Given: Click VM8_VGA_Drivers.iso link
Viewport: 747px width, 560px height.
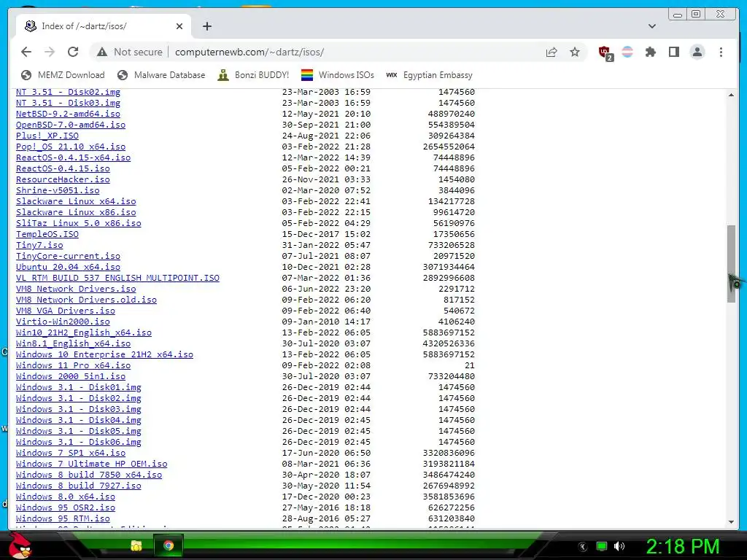Looking at the screenshot, I should 65,311.
